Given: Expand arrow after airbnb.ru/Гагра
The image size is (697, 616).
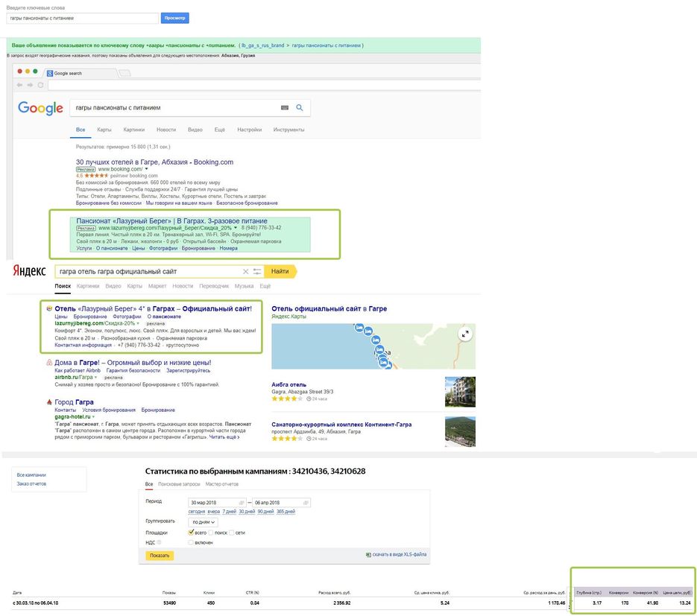Looking at the screenshot, I should coord(95,377).
